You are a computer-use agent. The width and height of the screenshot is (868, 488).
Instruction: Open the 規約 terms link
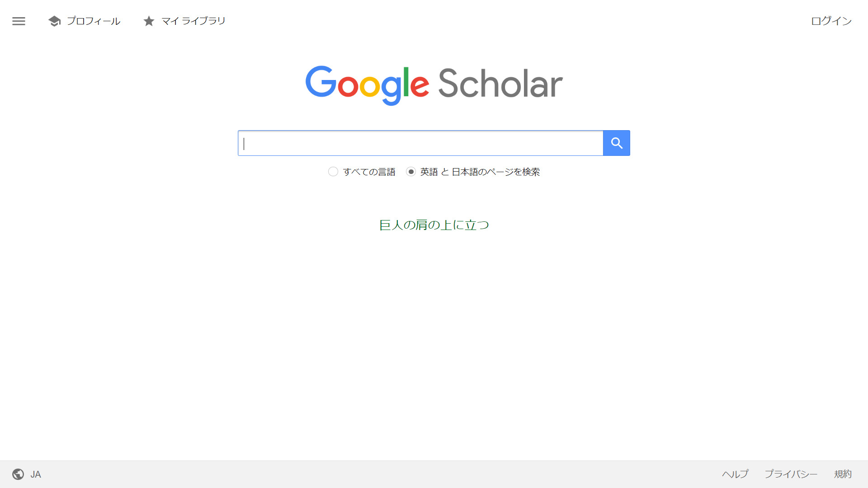point(843,474)
